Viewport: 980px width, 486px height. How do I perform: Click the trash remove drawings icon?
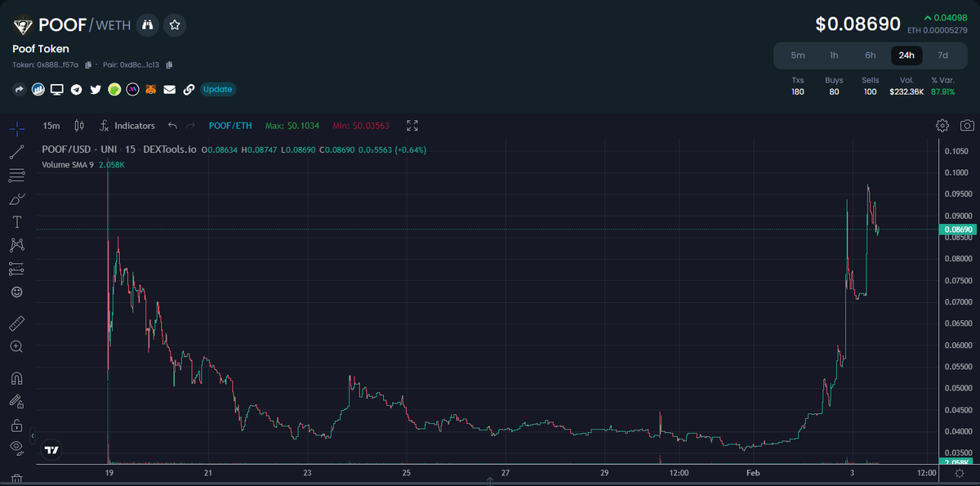tap(16, 477)
